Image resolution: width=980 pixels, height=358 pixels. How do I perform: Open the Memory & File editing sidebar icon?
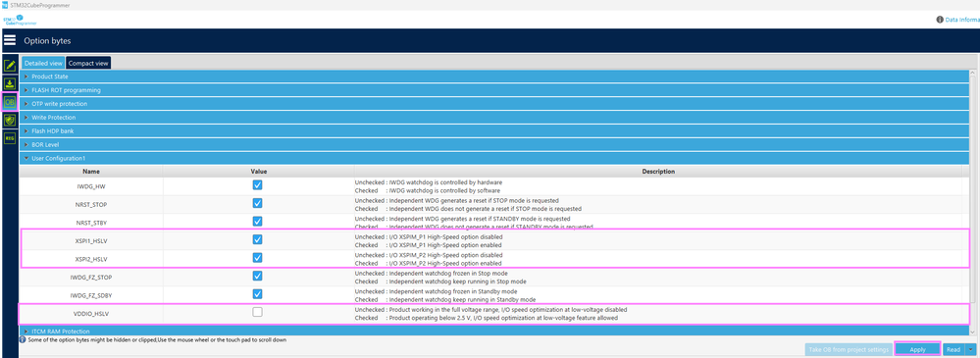10,67
